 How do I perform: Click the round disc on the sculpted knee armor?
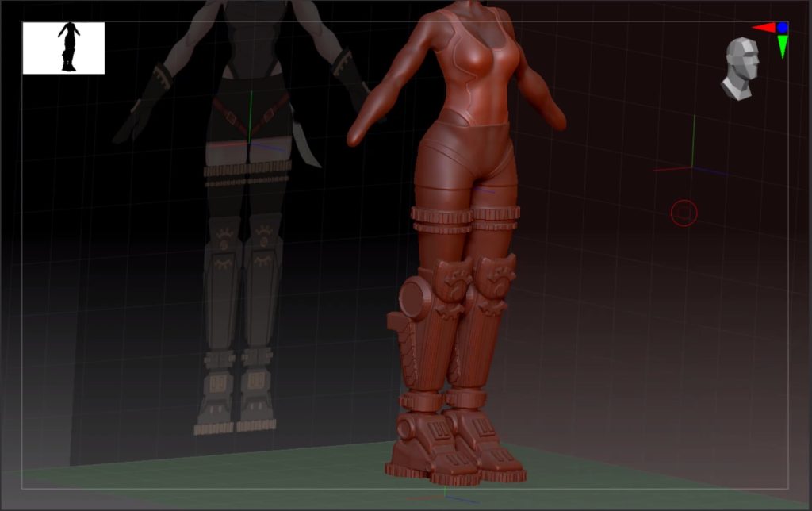click(x=416, y=297)
